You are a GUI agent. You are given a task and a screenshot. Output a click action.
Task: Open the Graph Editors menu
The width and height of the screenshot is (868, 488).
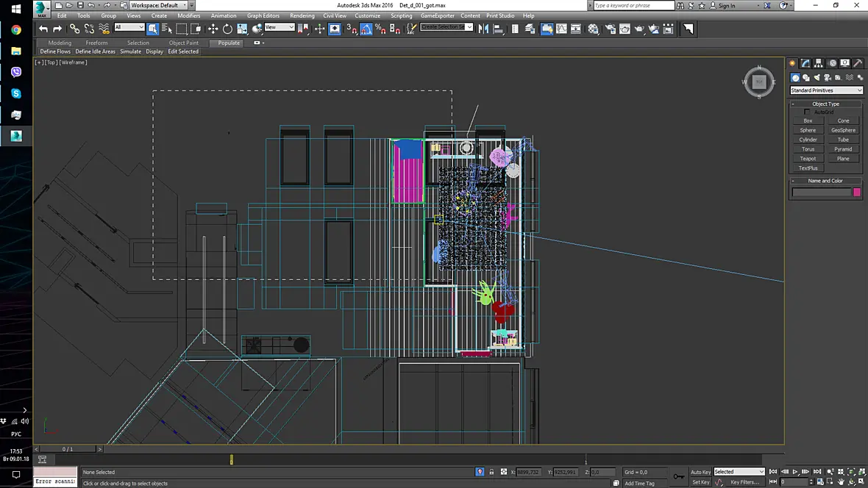[x=263, y=15]
